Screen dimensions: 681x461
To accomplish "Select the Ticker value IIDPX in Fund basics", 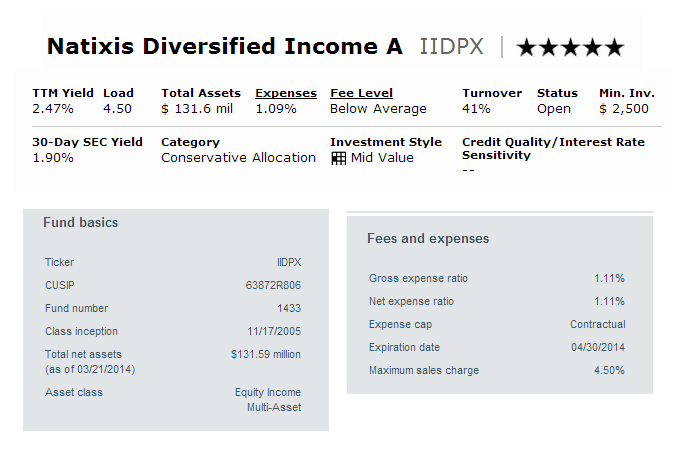I will pos(289,262).
